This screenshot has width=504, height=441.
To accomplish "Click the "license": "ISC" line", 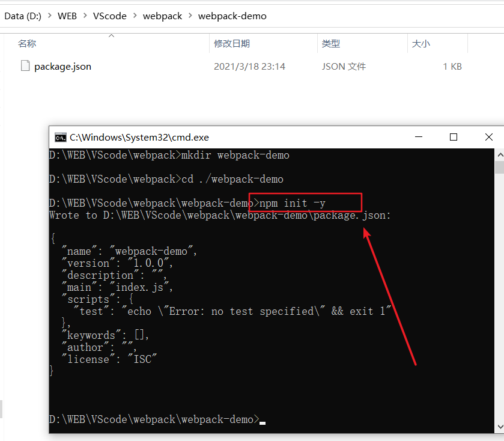I will [x=109, y=359].
